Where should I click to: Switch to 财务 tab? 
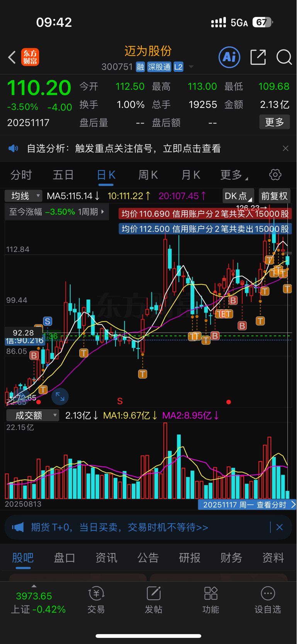point(231,558)
